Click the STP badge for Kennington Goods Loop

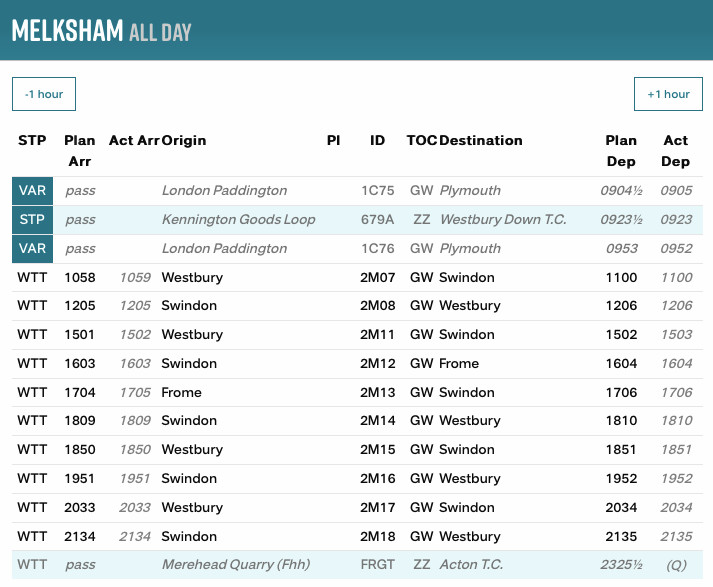32,220
